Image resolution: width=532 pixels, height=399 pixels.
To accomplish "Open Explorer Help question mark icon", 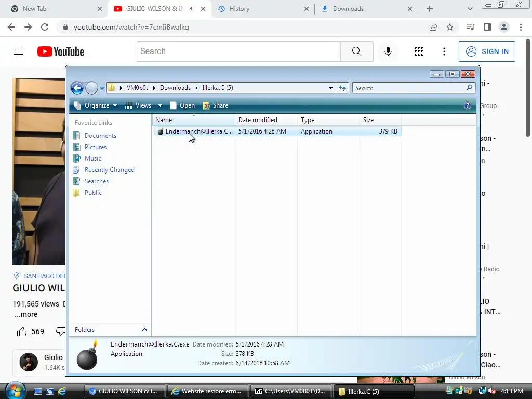I will click(x=468, y=105).
